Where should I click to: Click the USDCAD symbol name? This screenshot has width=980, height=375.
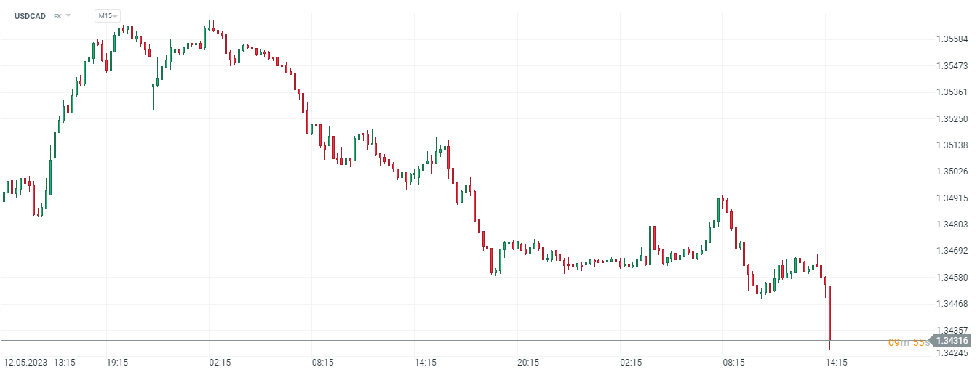pyautogui.click(x=30, y=16)
